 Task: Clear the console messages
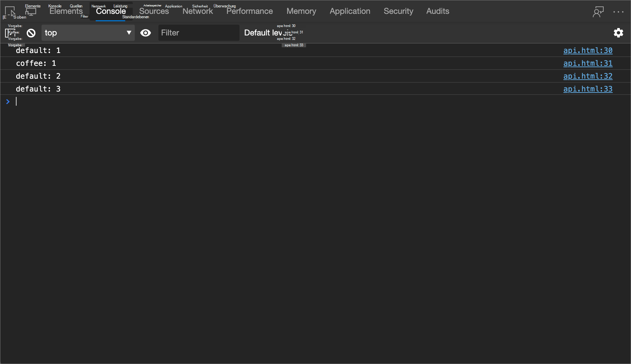point(31,33)
